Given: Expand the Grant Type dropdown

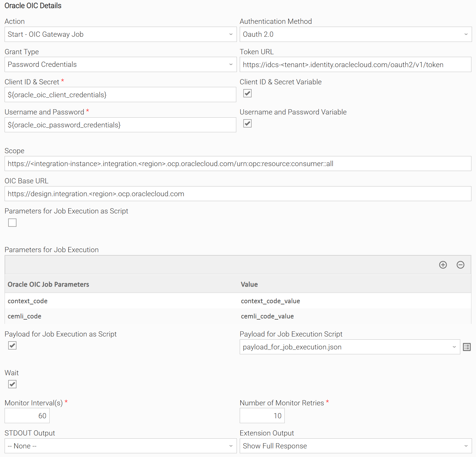Looking at the screenshot, I should (x=121, y=65).
